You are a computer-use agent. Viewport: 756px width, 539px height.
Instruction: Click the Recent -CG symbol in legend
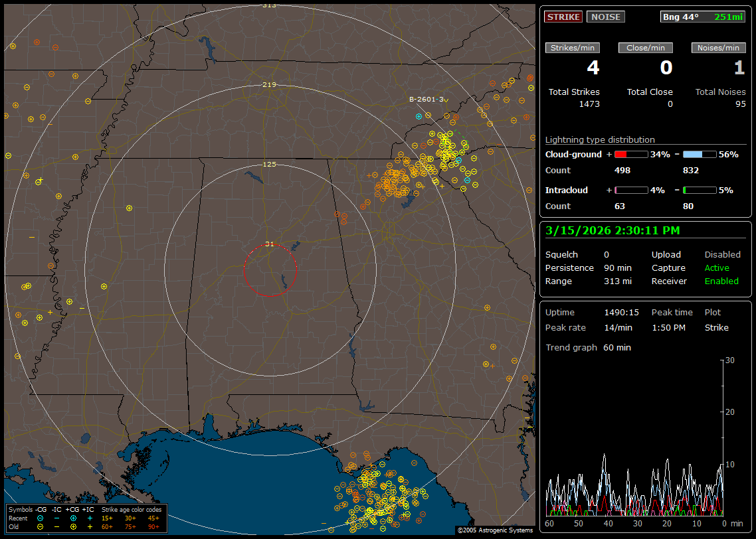(x=40, y=518)
